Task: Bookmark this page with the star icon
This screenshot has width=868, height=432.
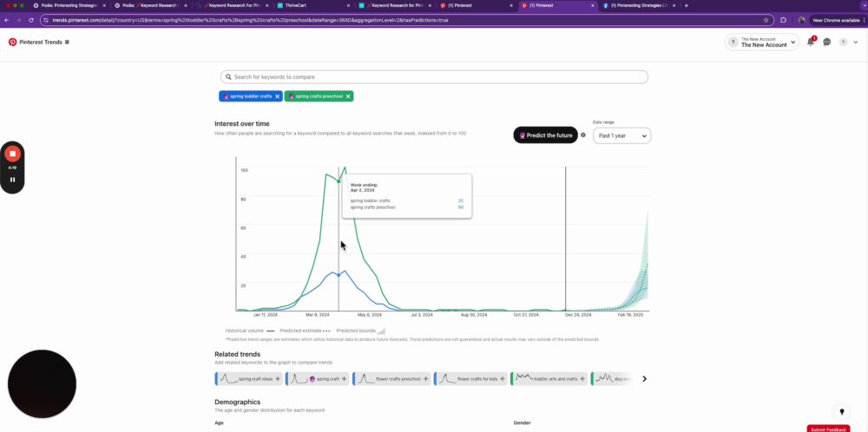Action: pos(766,20)
